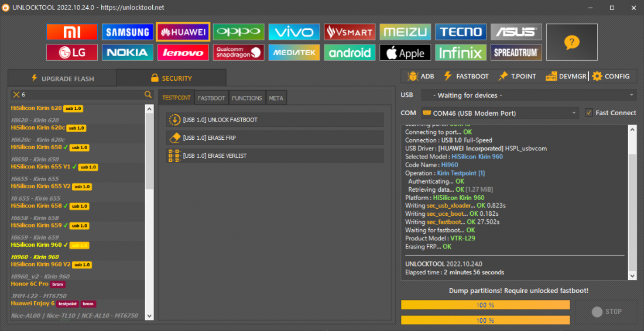644x331 pixels.
Task: Clear the model search with X icon
Action: click(x=16, y=95)
